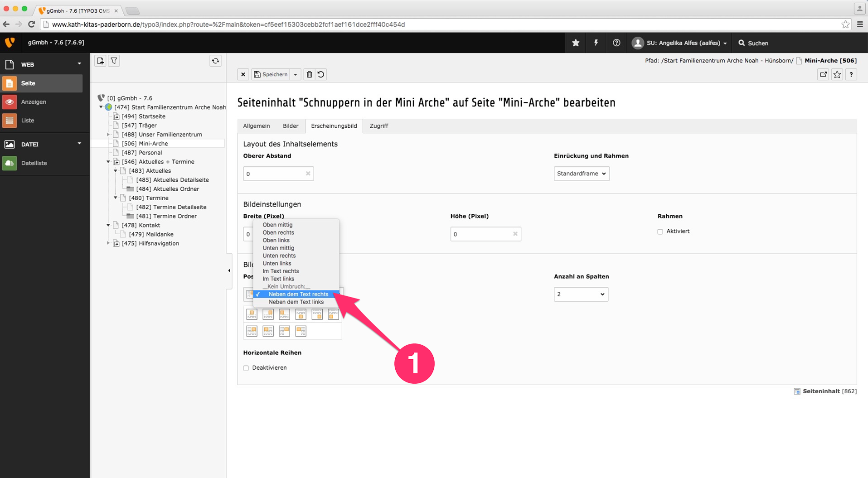
Task: Enable the Rahmen Aktiviert checkbox
Action: click(x=660, y=232)
